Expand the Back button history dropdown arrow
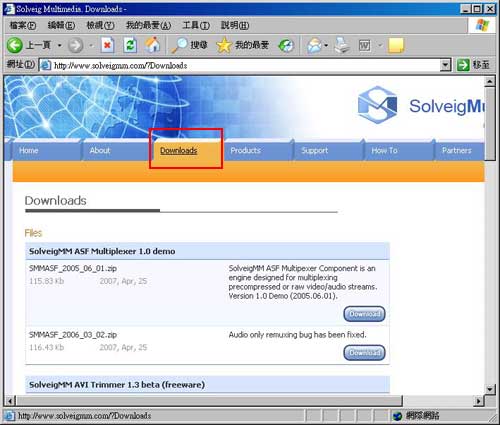 pyautogui.click(x=60, y=45)
